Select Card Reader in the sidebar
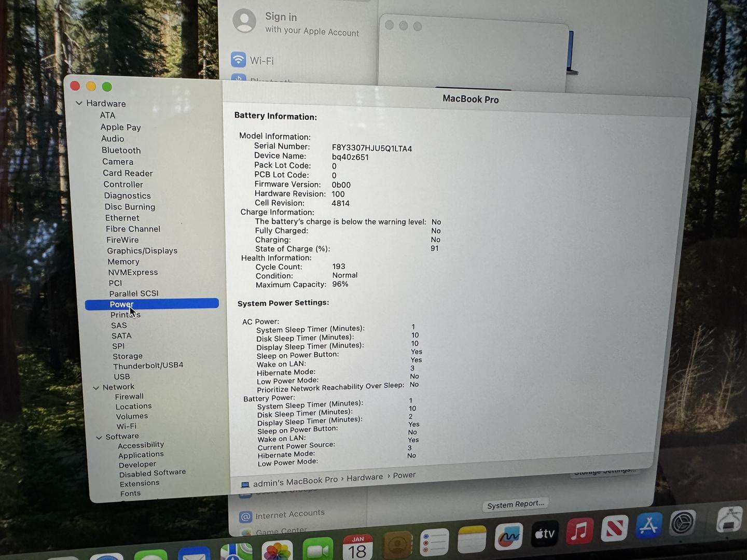 (128, 173)
